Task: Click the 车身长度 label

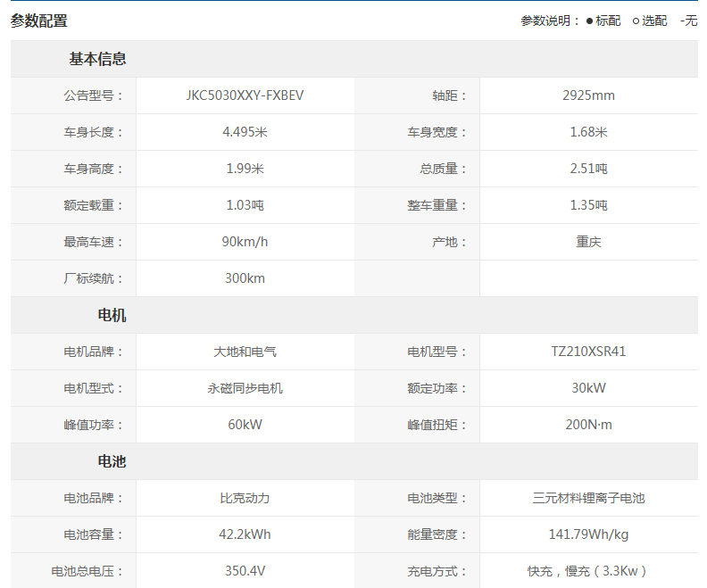Action: pyautogui.click(x=94, y=132)
